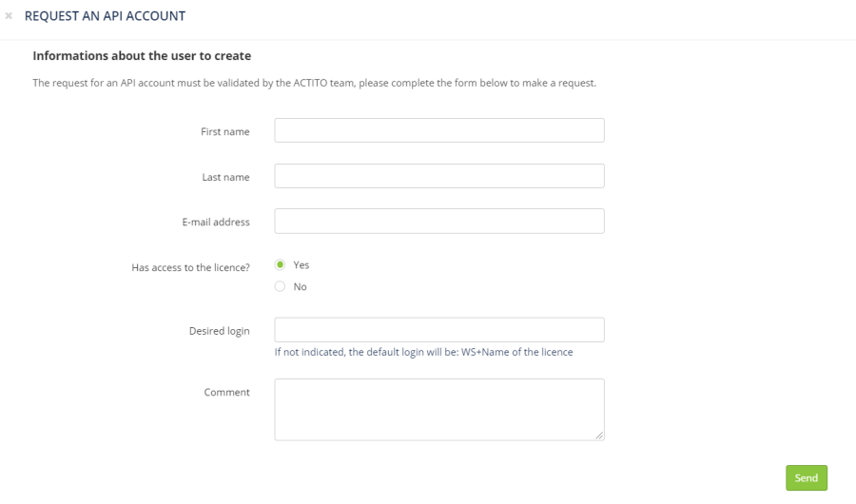Click the "REQUEST AN API ACCOUNT" title

[x=105, y=16]
